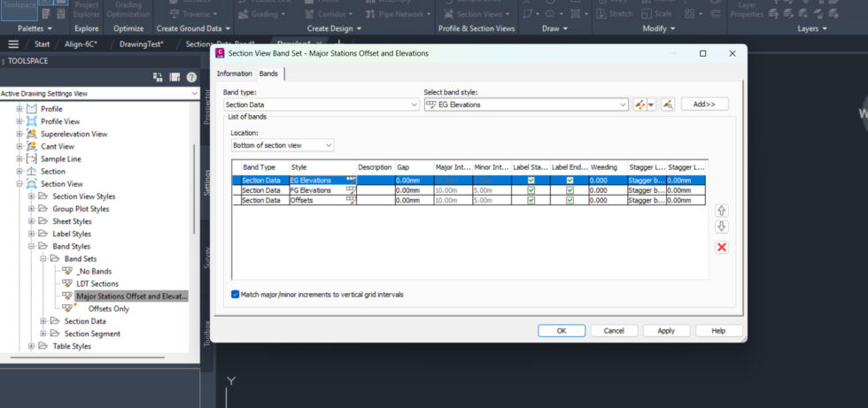Viewport: 868px width, 408px height.
Task: Click the OK button
Action: tap(562, 331)
